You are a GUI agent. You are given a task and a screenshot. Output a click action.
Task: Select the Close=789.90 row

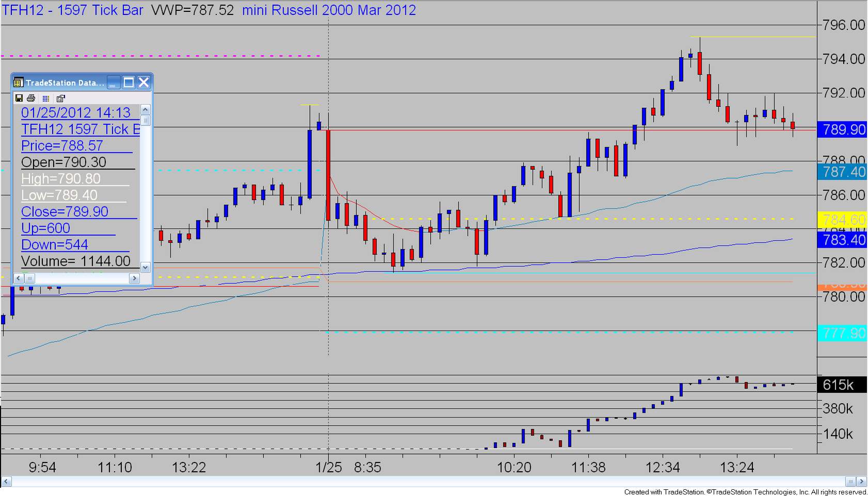click(65, 212)
